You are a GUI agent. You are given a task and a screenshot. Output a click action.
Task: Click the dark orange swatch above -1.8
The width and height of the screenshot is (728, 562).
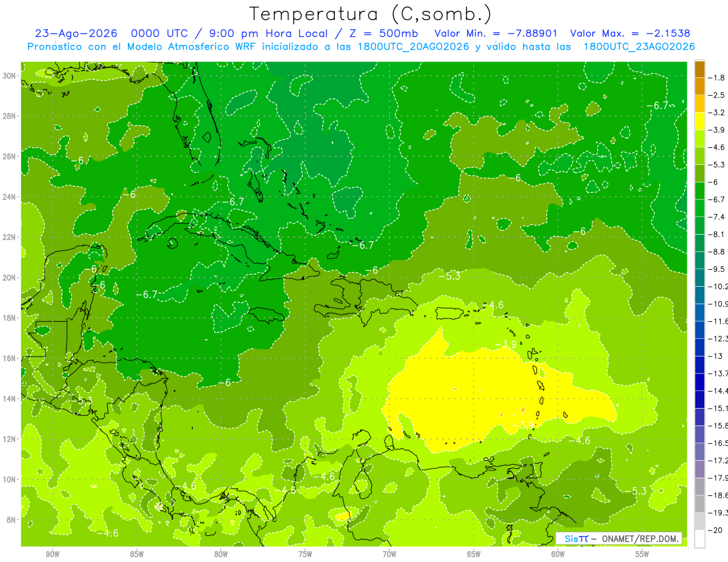tap(699, 69)
